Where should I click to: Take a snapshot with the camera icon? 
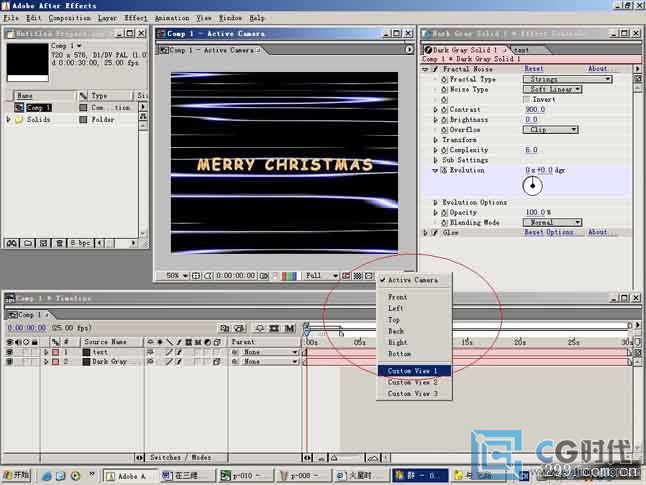[x=264, y=276]
